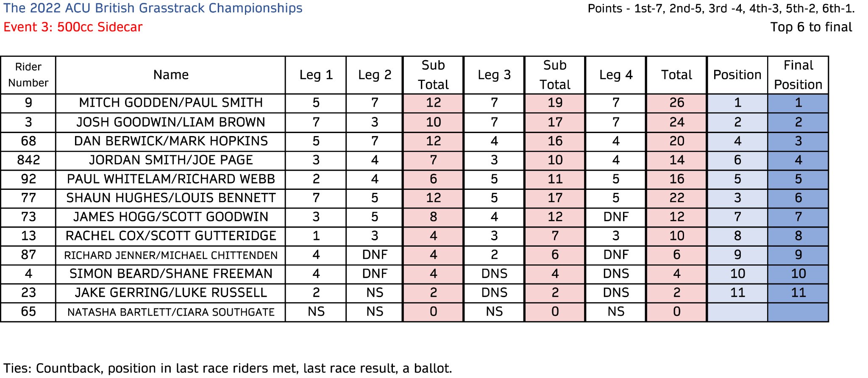Click the Total cell showing 26

(676, 103)
